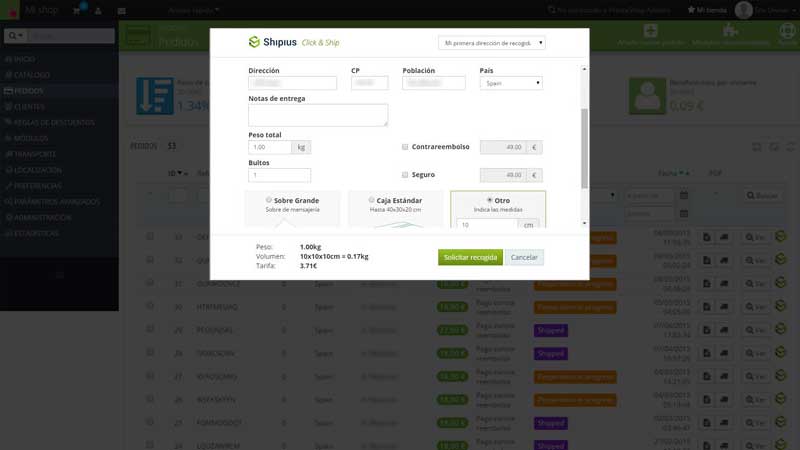The width and height of the screenshot is (800, 450).
Task: Click the Notas de entrega text area
Action: coord(318,115)
